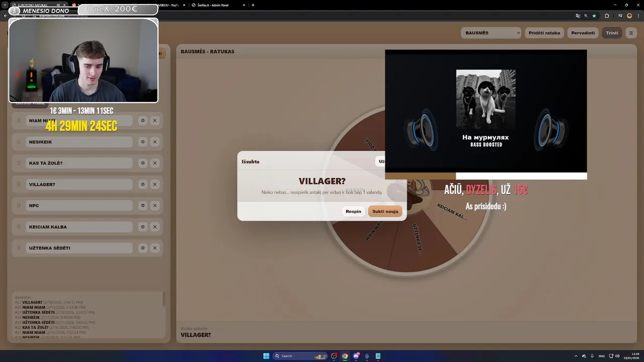Click the browser bookmark star icon

coord(594,16)
